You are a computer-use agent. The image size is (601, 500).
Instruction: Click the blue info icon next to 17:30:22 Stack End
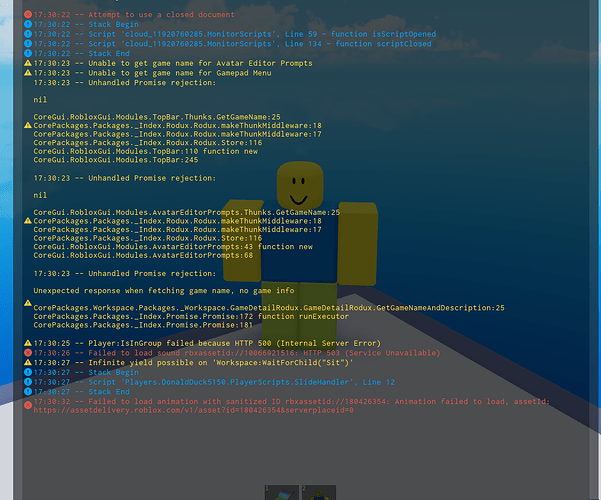(28, 53)
